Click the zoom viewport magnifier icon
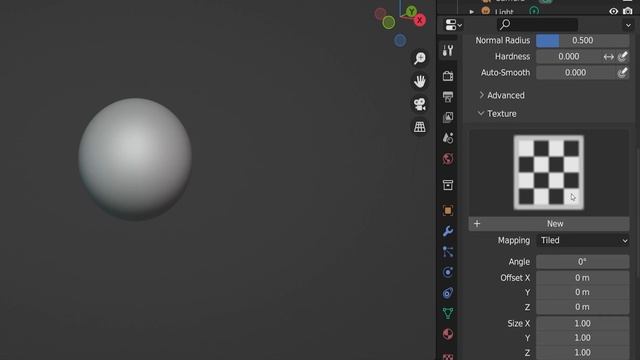 click(x=420, y=58)
